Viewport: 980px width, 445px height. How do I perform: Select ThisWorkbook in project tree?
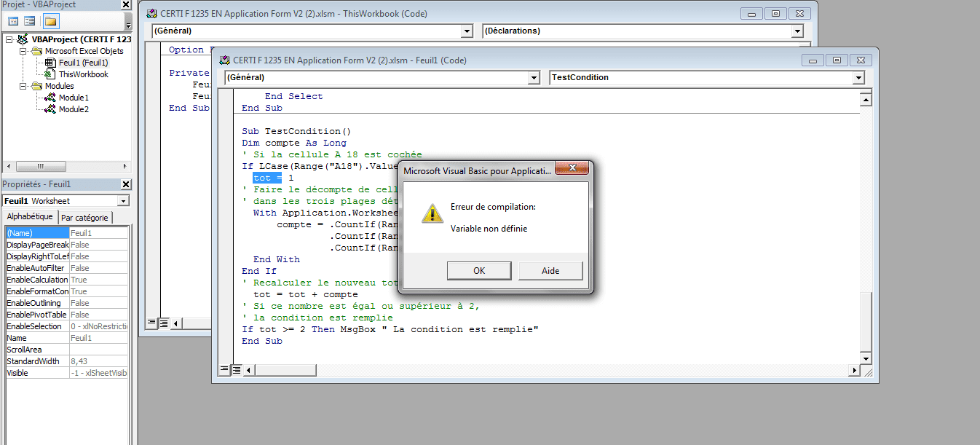[x=83, y=74]
